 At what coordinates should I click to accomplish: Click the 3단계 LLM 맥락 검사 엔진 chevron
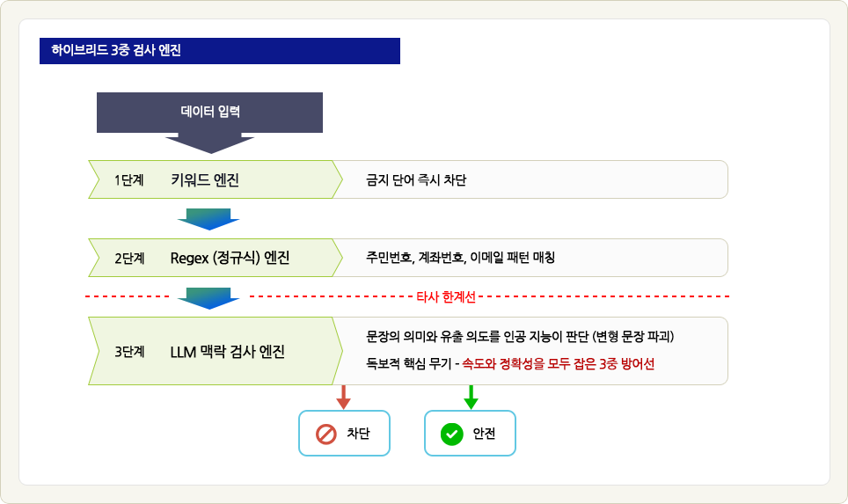tap(216, 351)
